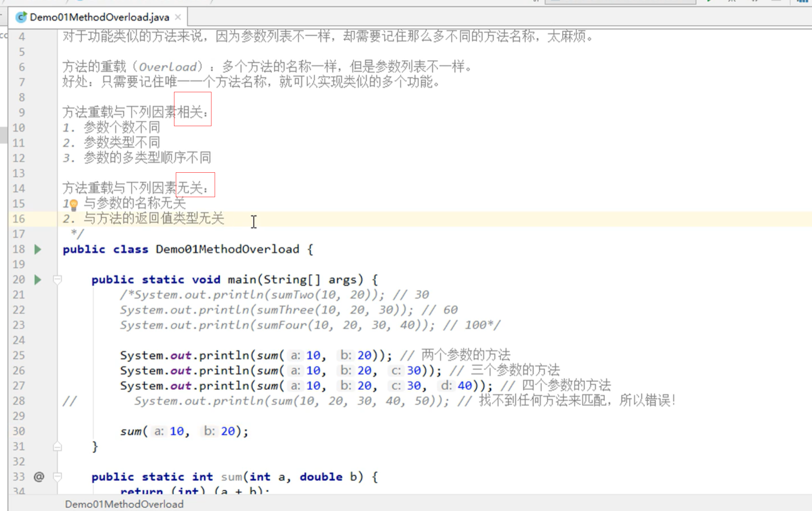The image size is (812, 511).
Task: Click the "c: 30" argument on line 26
Action: pyautogui.click(x=405, y=370)
